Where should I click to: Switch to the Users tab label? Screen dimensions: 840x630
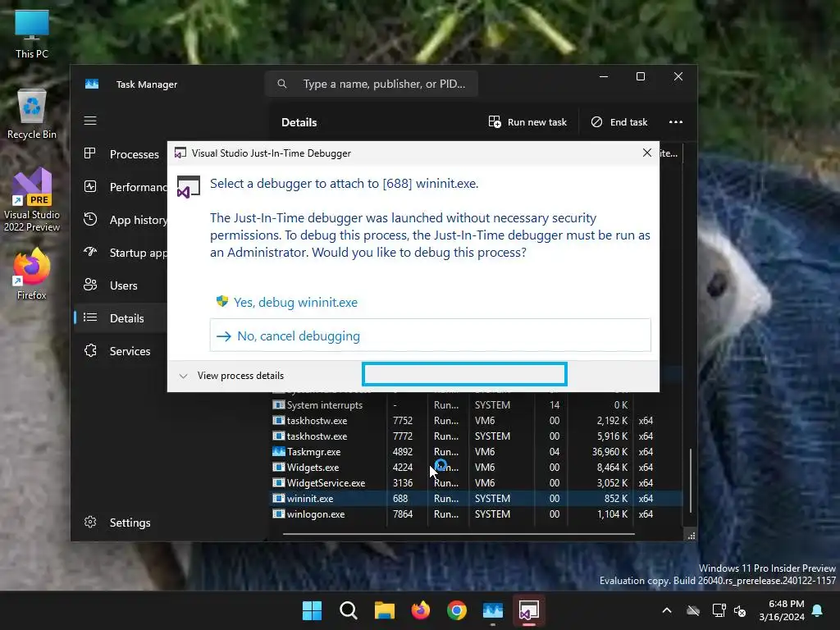tap(123, 285)
